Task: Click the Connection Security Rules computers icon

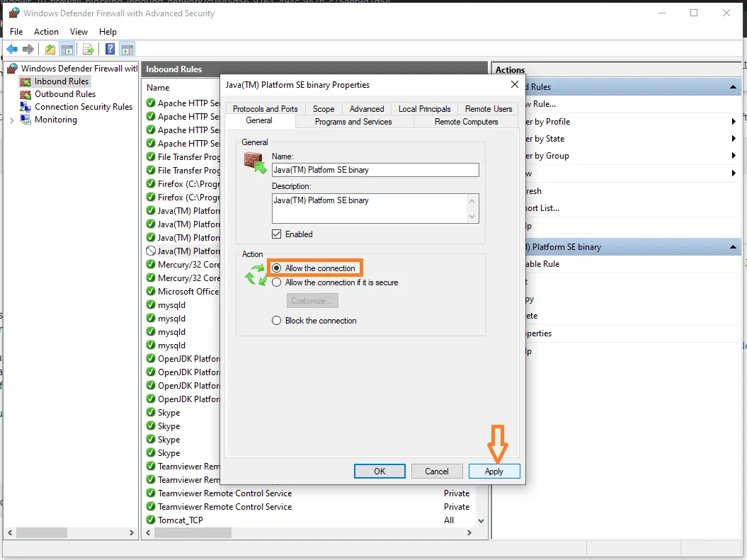Action: tap(25, 107)
